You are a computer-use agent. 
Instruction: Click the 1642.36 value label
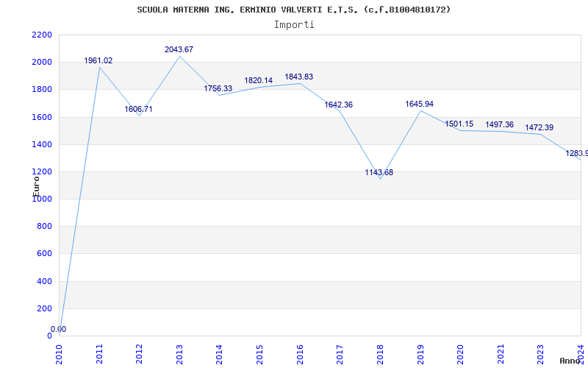click(339, 105)
